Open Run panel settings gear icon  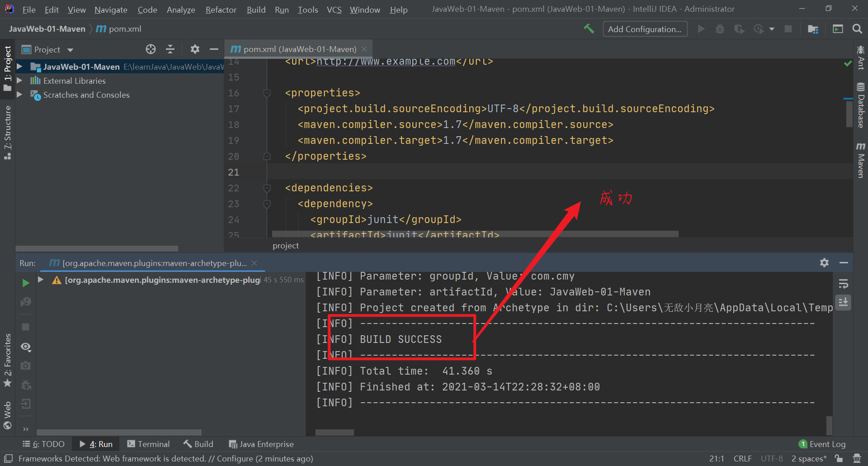[824, 263]
